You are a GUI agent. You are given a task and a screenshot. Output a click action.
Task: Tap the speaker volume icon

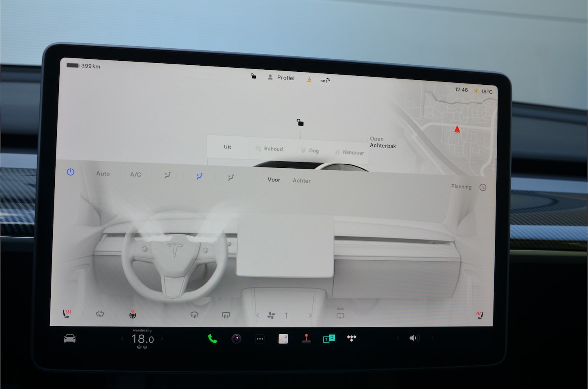(413, 338)
